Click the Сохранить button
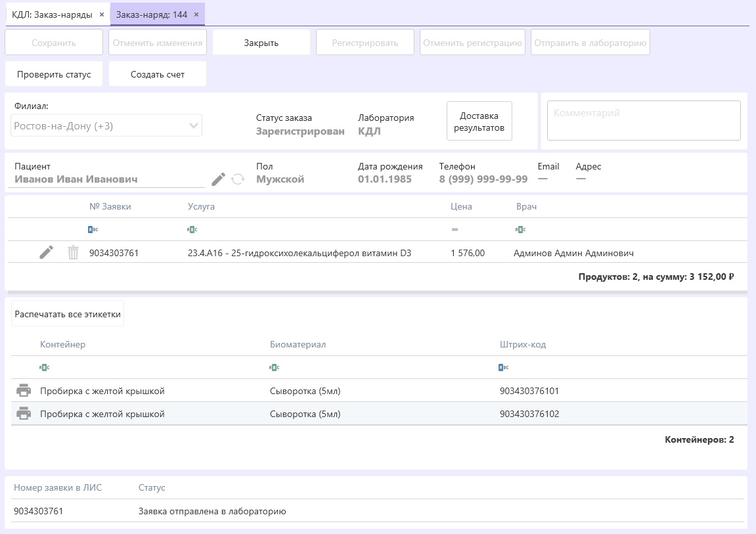Viewport: 756px width, 534px height. pyautogui.click(x=54, y=43)
